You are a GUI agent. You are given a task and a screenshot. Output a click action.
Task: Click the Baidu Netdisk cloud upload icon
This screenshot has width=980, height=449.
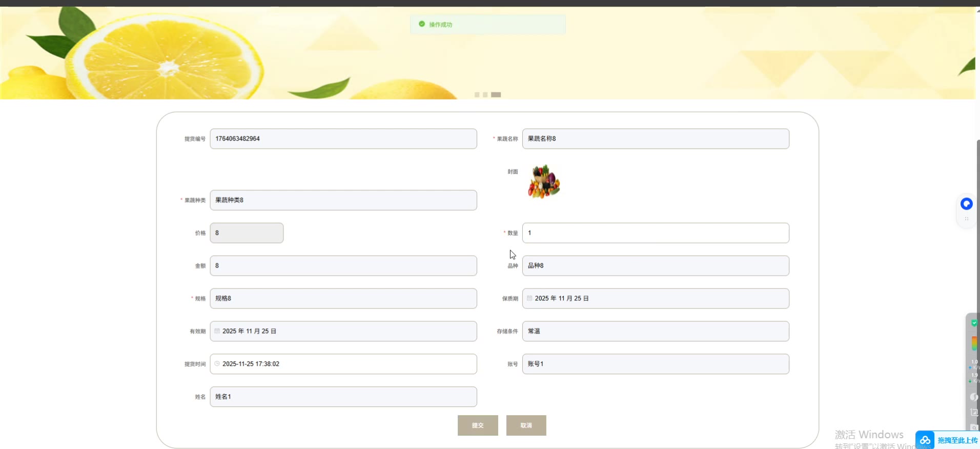tap(925, 440)
